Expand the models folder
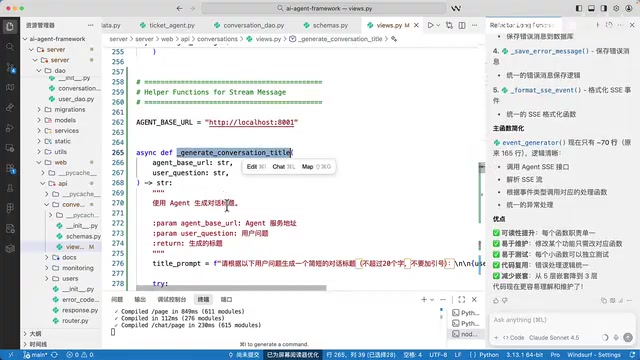This screenshot has height=360, width=640. coord(39,120)
